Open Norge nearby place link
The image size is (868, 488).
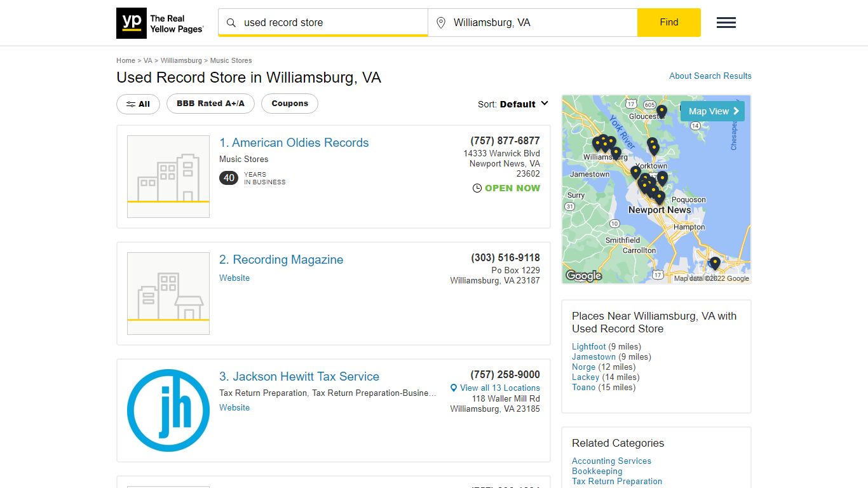click(x=584, y=367)
